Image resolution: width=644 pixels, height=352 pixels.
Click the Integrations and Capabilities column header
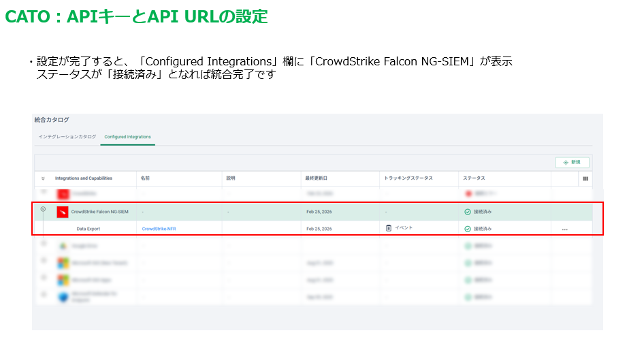tap(83, 178)
